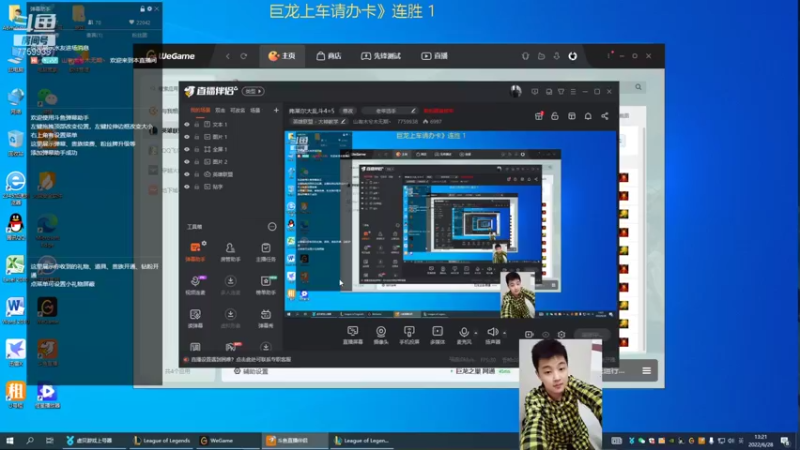
Task: Click the layout panel icon above preview
Action: click(x=571, y=116)
